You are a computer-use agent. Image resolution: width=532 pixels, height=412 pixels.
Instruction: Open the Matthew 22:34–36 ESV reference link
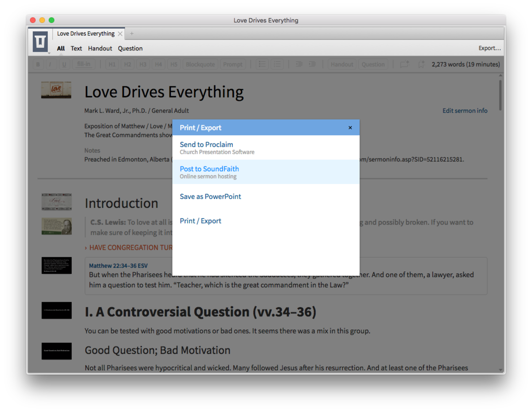118,265
